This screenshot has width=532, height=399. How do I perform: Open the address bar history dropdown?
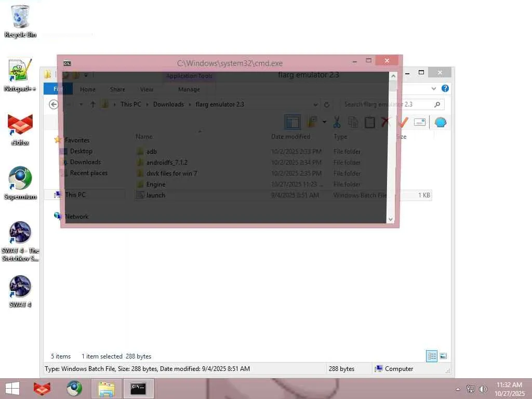click(315, 104)
